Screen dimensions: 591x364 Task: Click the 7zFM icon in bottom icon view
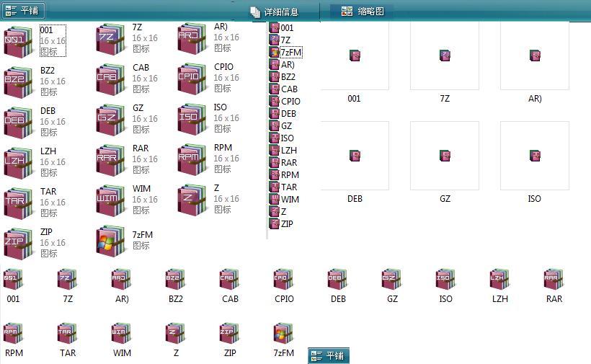point(283,334)
